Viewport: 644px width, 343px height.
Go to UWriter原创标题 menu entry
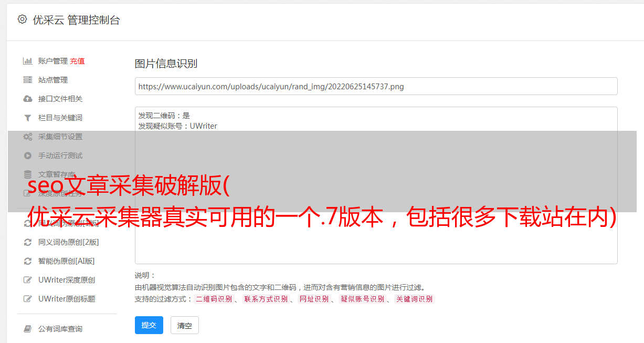point(67,299)
